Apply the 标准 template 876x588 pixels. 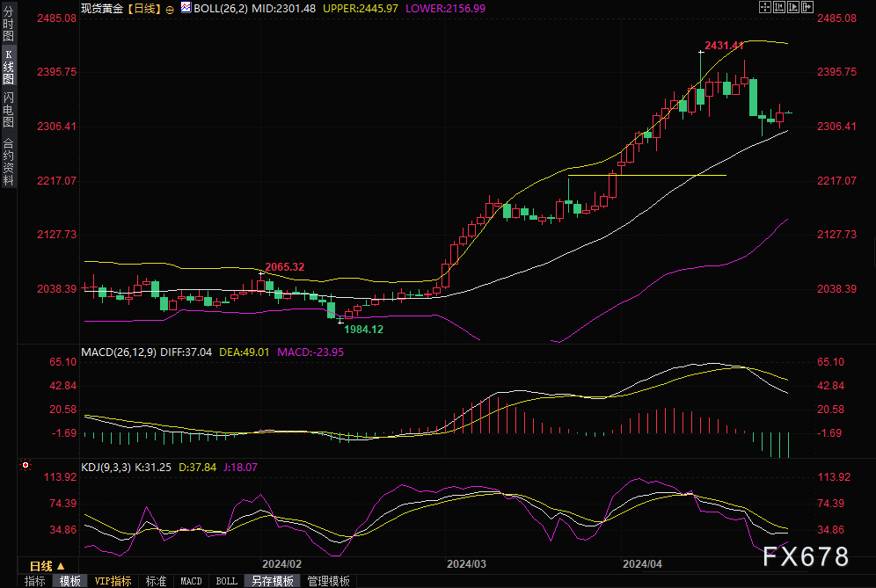[x=156, y=581]
